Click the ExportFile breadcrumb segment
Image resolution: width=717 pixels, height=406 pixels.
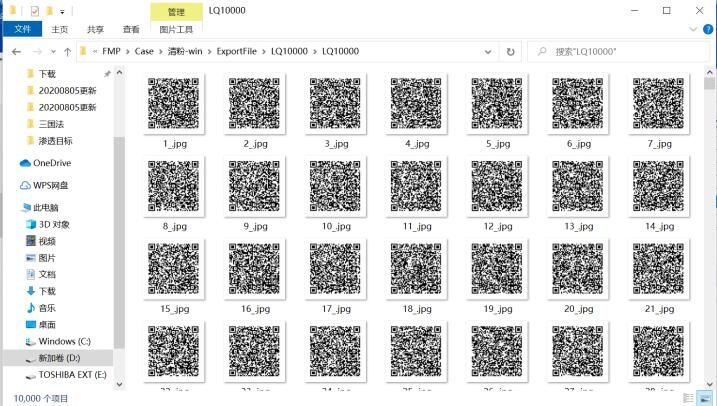pos(236,51)
